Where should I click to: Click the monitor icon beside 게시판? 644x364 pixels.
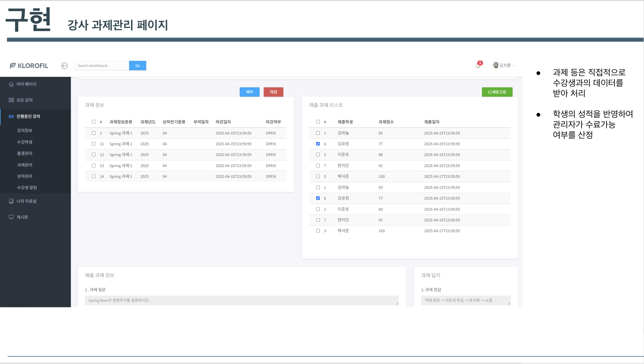tap(11, 217)
